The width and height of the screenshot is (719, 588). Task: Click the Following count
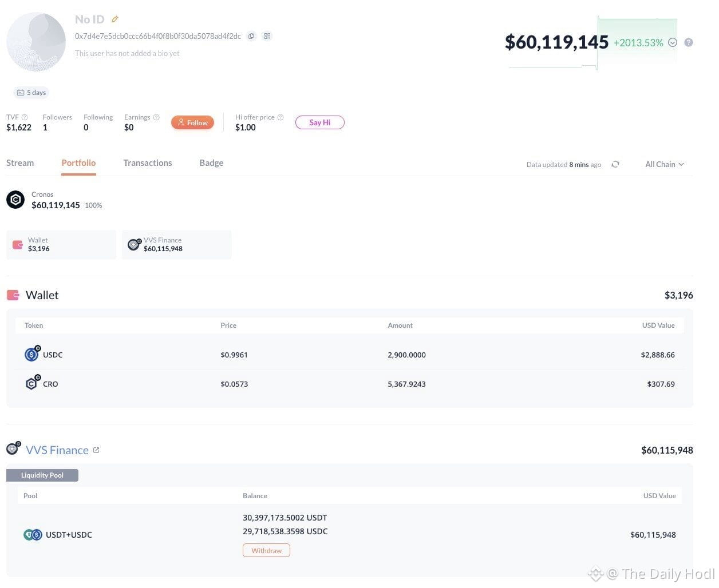point(86,128)
